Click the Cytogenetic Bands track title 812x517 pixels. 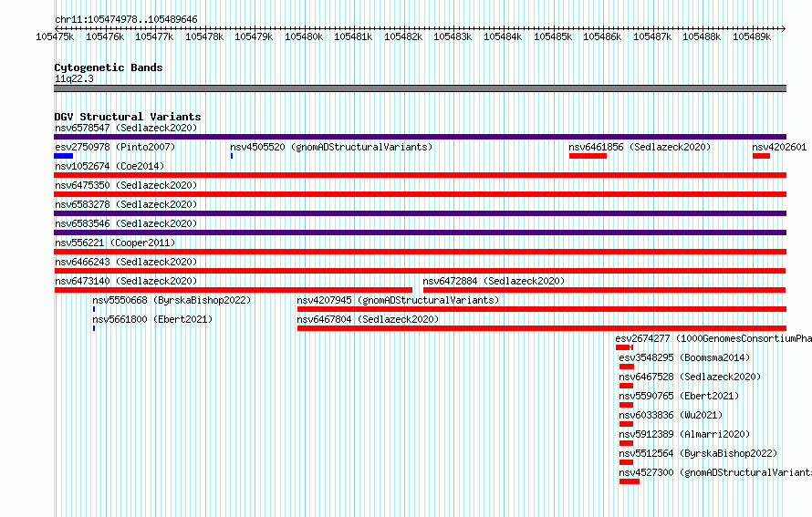point(109,67)
